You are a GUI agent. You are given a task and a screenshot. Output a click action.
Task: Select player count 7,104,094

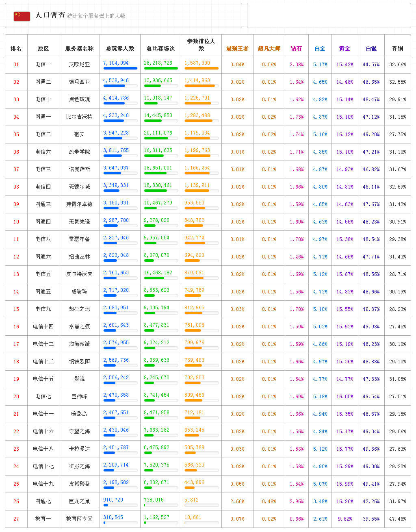[116, 63]
